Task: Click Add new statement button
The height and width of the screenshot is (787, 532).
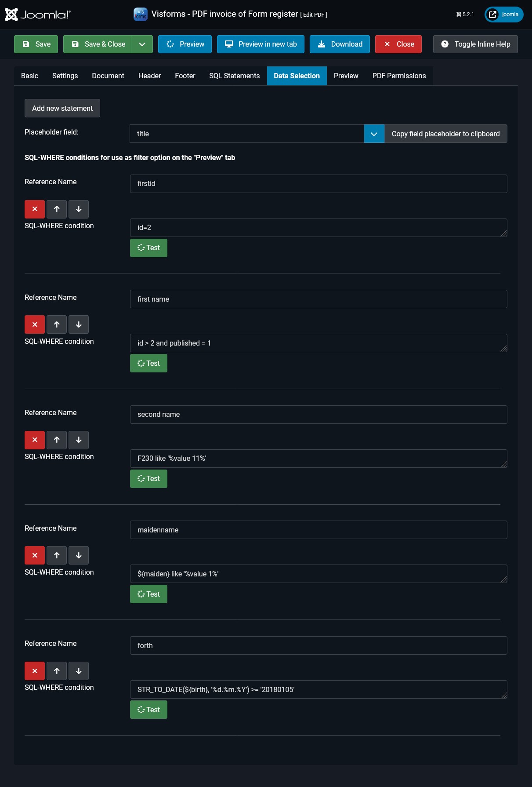Action: (x=62, y=109)
